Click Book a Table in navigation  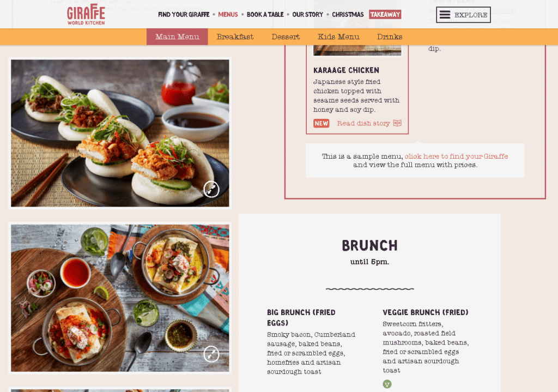tap(265, 15)
